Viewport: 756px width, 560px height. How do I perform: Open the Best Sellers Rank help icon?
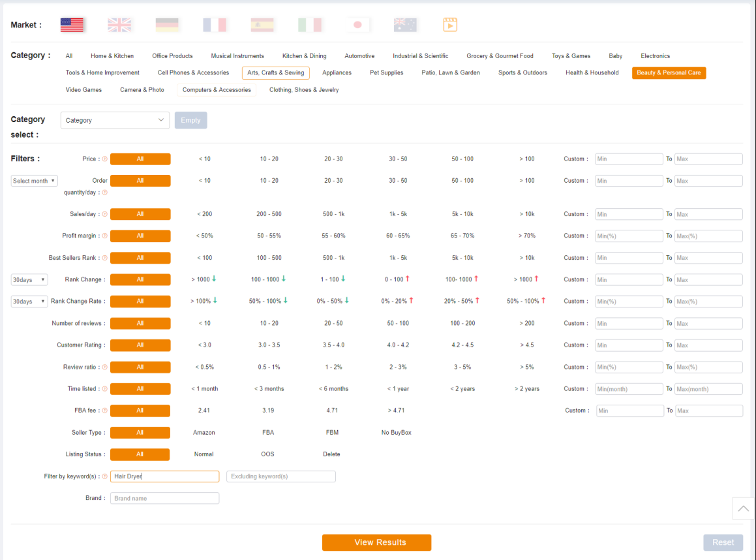[x=104, y=258]
